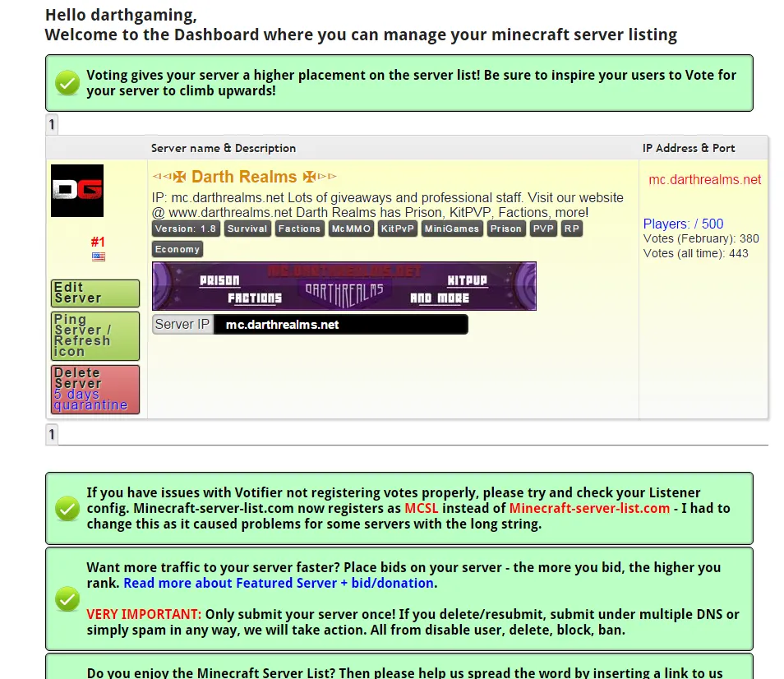Screen dimensions: 784x679
Task: Click the US flag icon under #1
Action: coord(99,256)
